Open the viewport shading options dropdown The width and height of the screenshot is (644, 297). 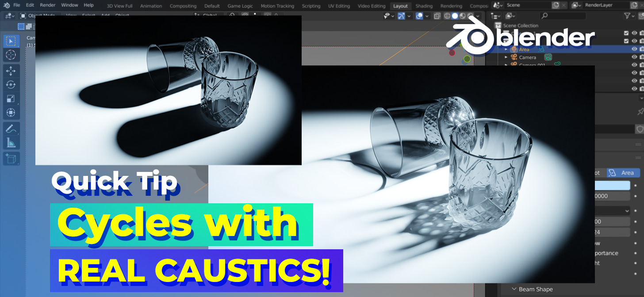477,16
